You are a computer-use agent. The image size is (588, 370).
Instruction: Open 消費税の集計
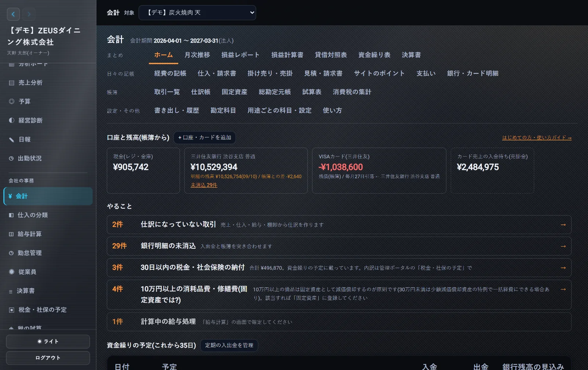tap(352, 92)
